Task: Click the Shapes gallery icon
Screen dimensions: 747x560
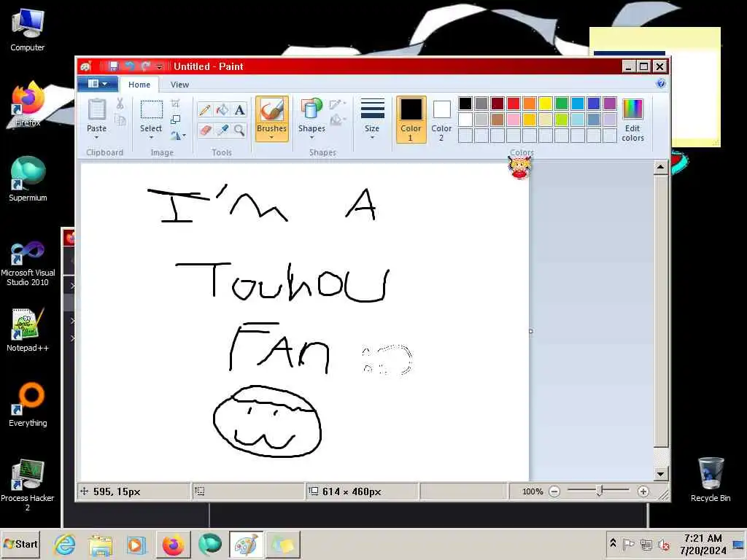Action: pos(311,109)
